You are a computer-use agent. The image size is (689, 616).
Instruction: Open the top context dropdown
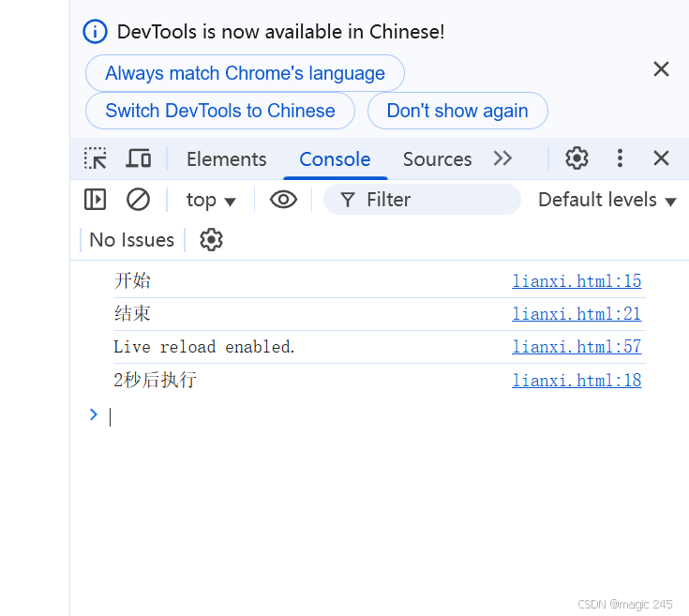point(211,200)
